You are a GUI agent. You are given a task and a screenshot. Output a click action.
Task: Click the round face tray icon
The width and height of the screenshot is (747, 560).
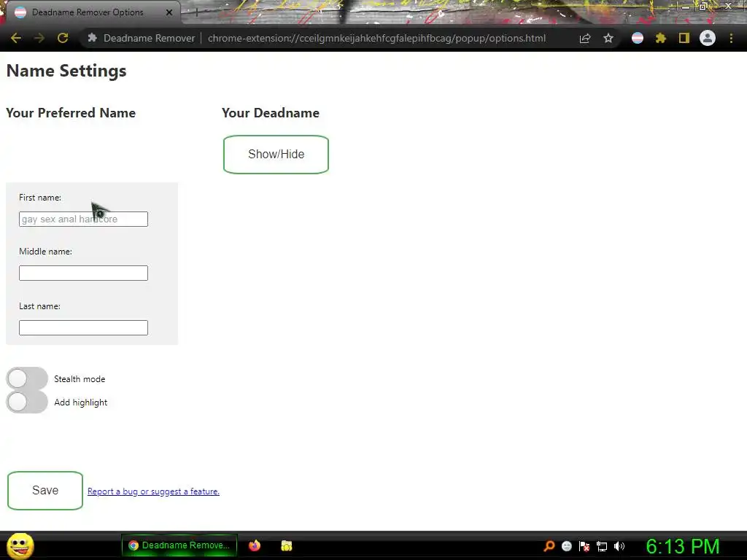click(566, 545)
